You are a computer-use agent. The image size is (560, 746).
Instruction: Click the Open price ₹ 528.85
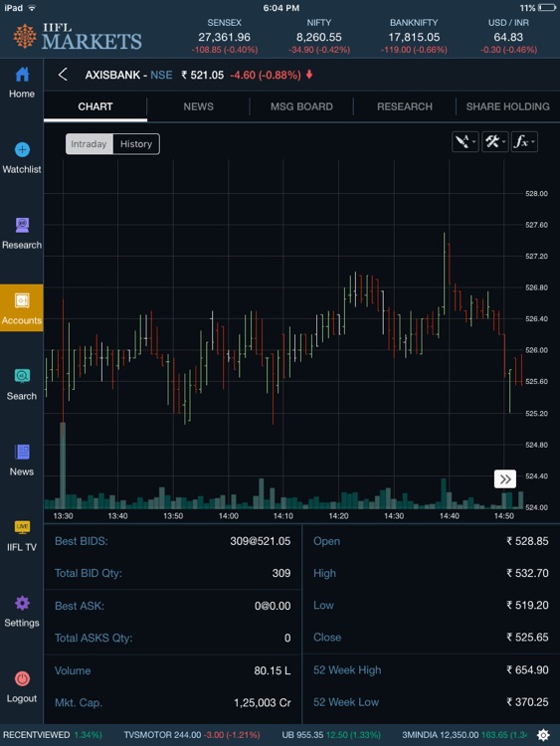(x=527, y=541)
